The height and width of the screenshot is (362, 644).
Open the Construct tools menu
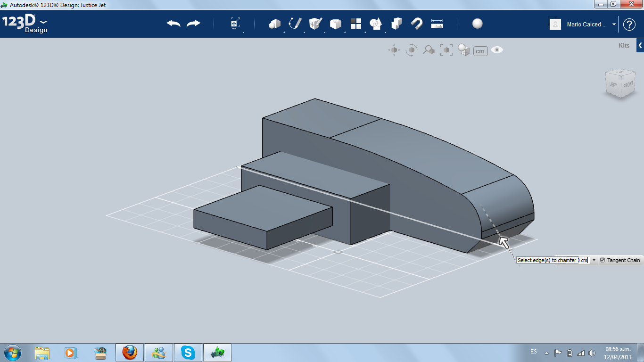pyautogui.click(x=315, y=24)
